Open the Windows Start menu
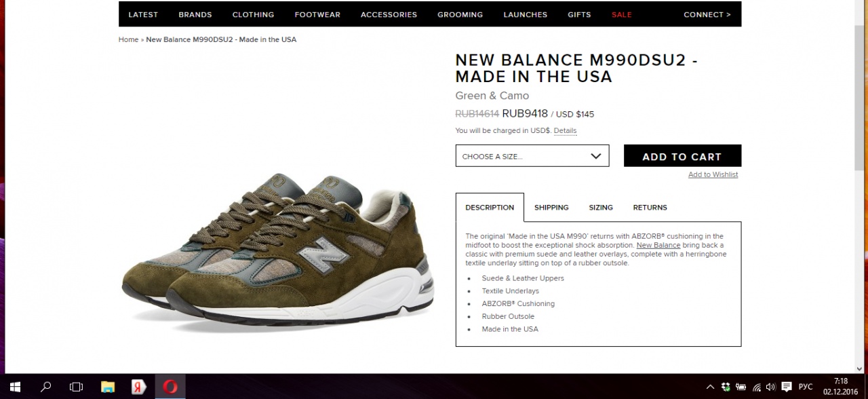Screen dimensions: 868x399 point(15,387)
